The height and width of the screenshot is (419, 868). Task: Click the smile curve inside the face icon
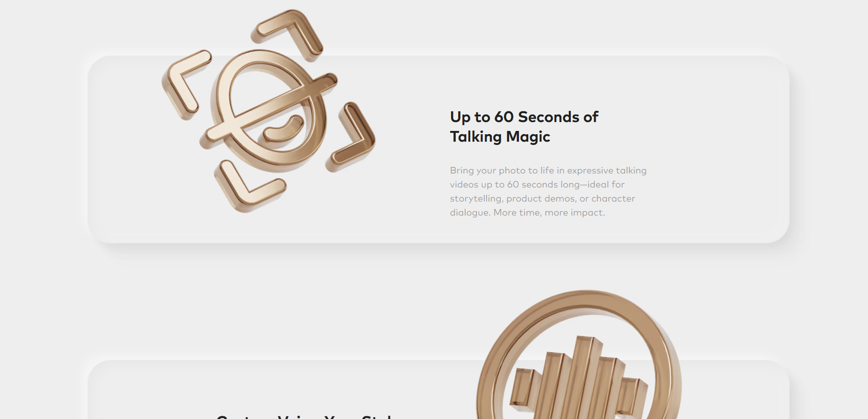(284, 130)
